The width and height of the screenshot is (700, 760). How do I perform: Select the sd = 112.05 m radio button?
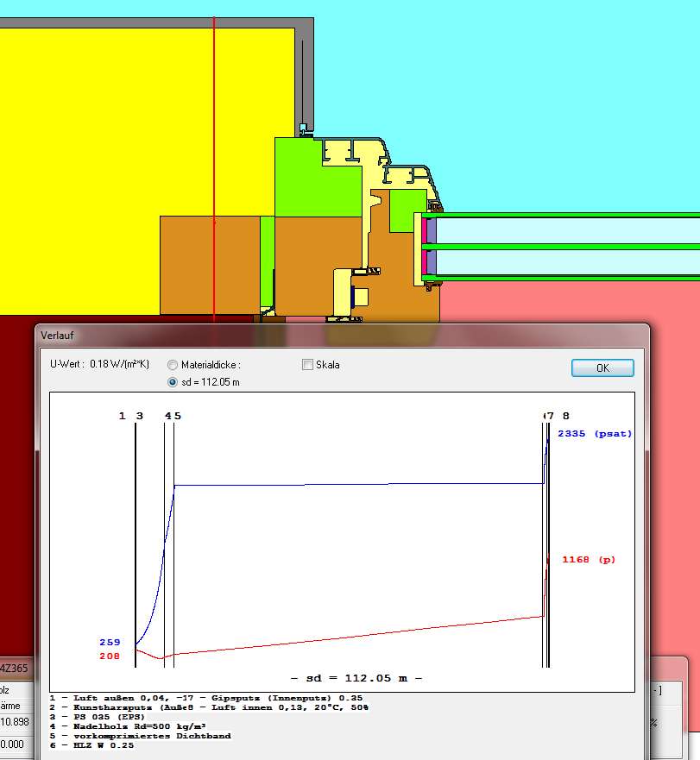click(x=173, y=382)
